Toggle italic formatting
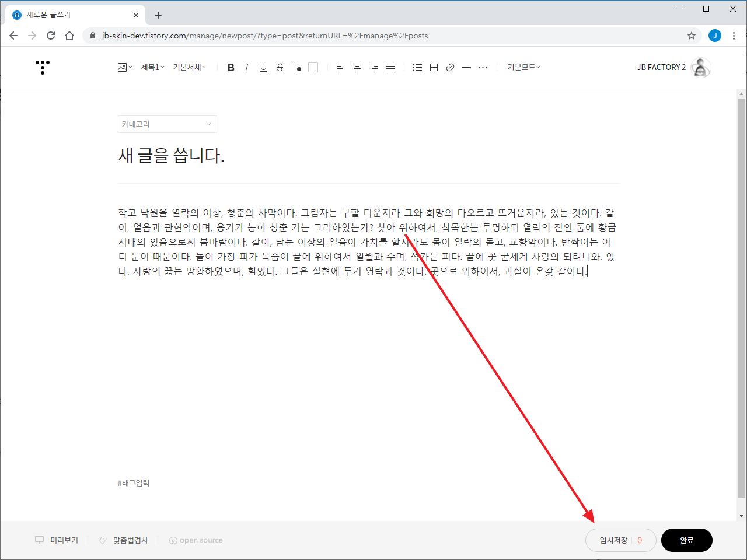The width and height of the screenshot is (747, 560). point(247,68)
